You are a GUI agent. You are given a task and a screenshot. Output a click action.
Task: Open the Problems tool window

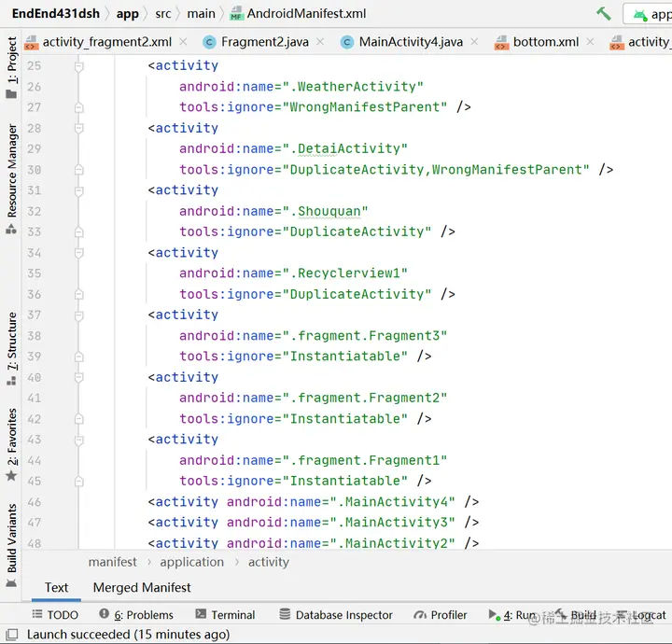click(136, 615)
